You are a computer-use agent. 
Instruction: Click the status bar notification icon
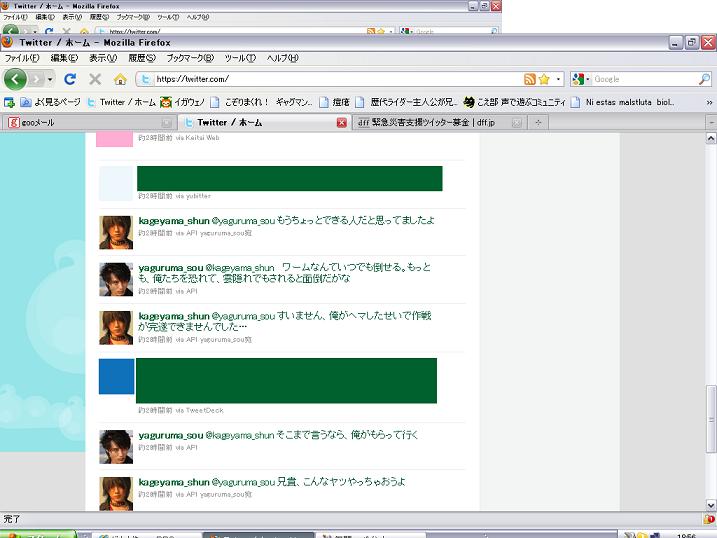click(709, 519)
